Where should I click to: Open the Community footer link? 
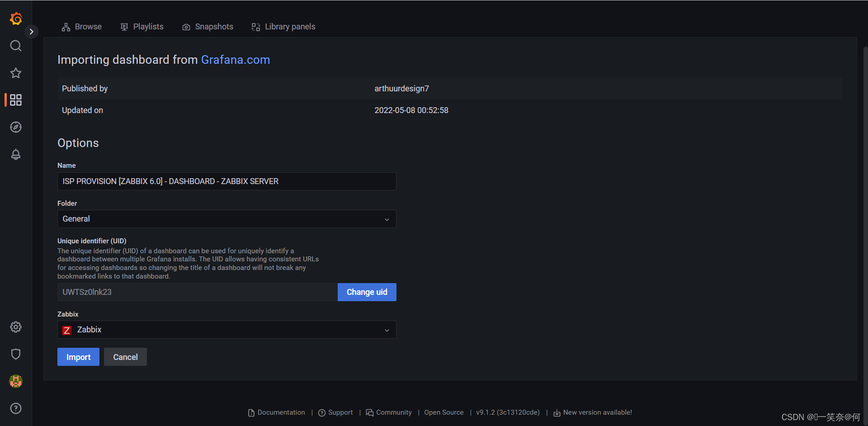(x=389, y=412)
